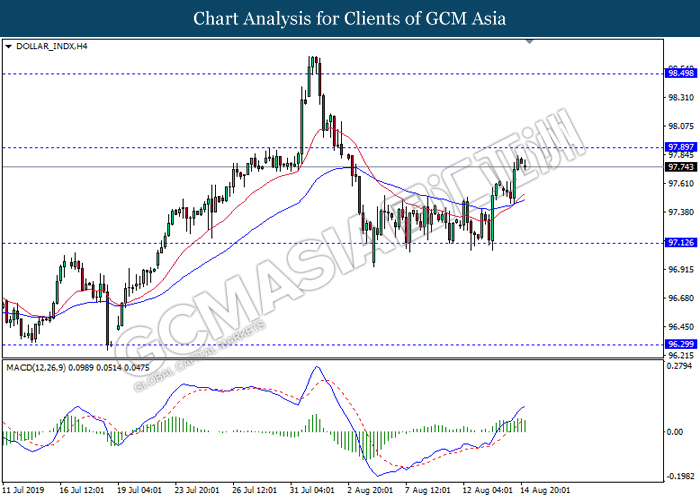Click the 23 Jul 20:01 time label

point(197,490)
